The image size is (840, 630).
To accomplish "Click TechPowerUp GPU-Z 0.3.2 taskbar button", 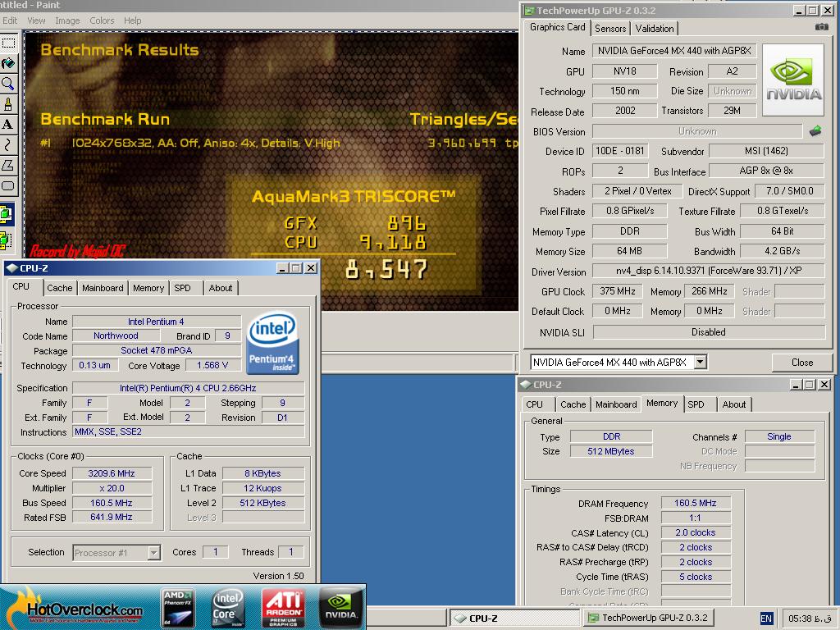I will tap(648, 618).
